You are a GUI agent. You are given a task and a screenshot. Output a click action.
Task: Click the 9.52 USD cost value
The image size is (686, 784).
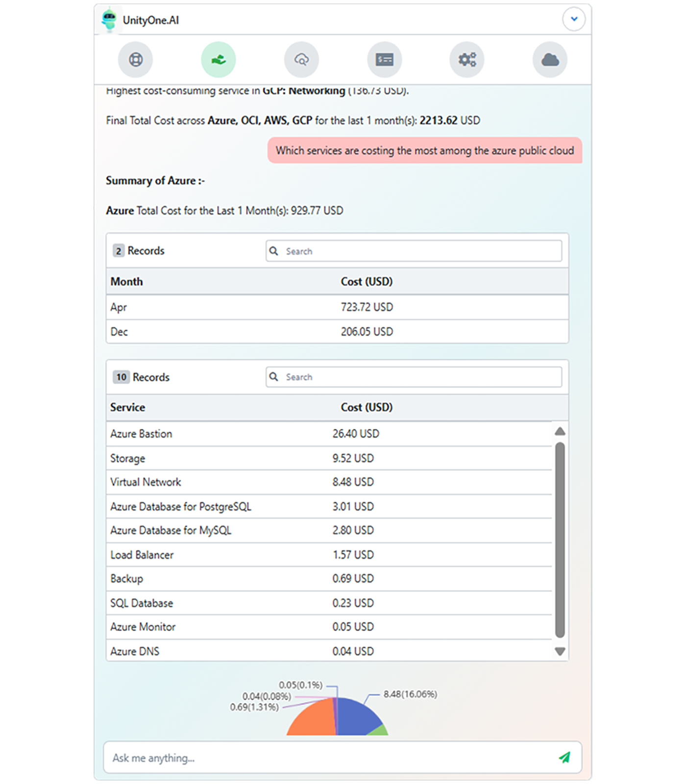(353, 458)
